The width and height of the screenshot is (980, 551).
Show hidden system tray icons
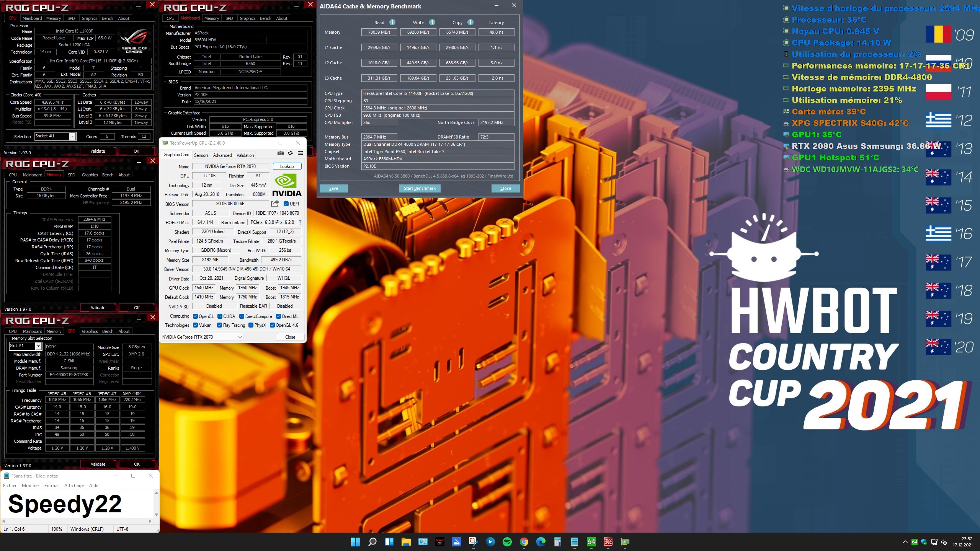tap(905, 542)
